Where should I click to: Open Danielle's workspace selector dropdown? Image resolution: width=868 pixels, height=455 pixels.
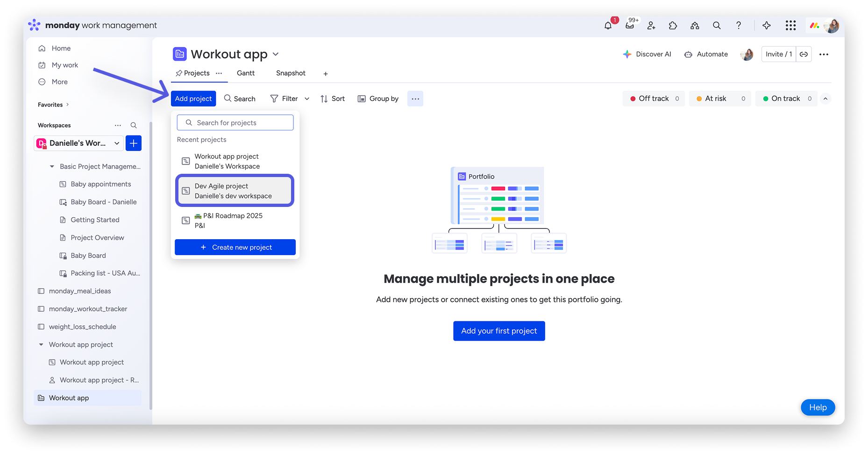(x=79, y=143)
